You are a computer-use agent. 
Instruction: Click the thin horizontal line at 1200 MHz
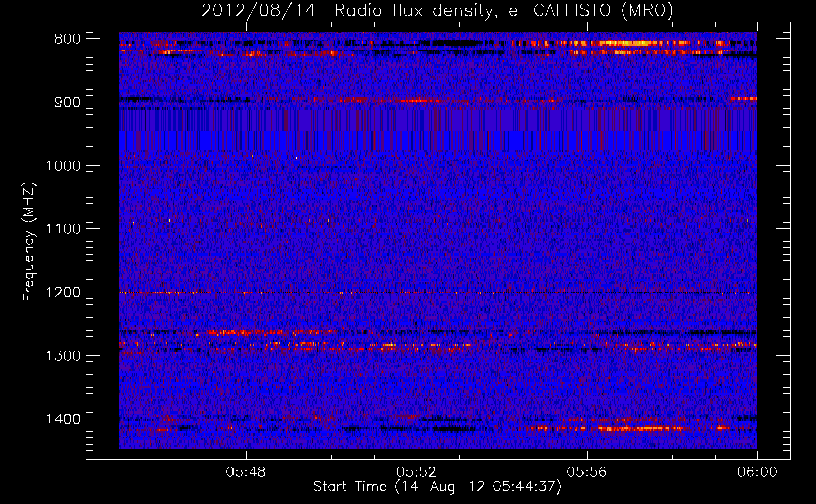(x=438, y=292)
